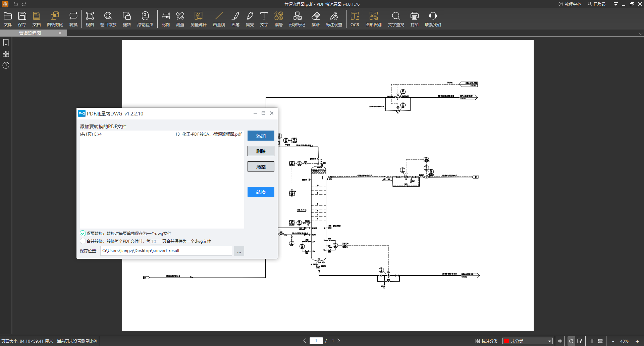Viewport: 644px width, 346px height.
Task: Open the OCR tool in toolbar
Action: [355, 19]
